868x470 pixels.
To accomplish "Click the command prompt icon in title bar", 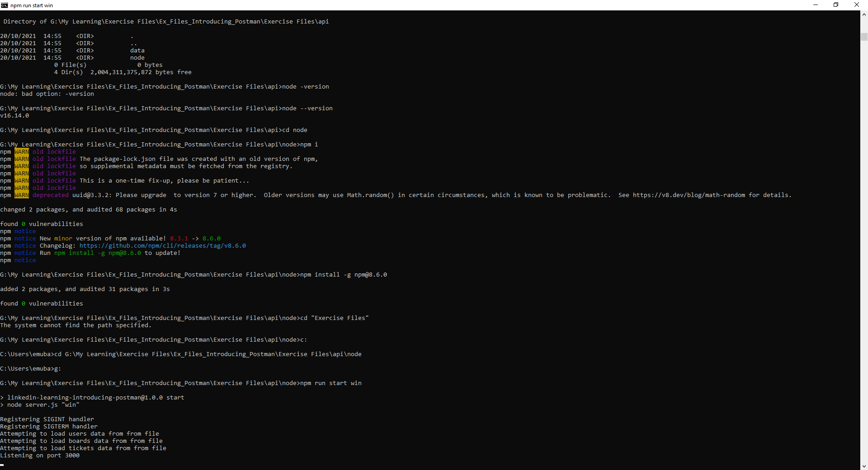I will 5,5.
